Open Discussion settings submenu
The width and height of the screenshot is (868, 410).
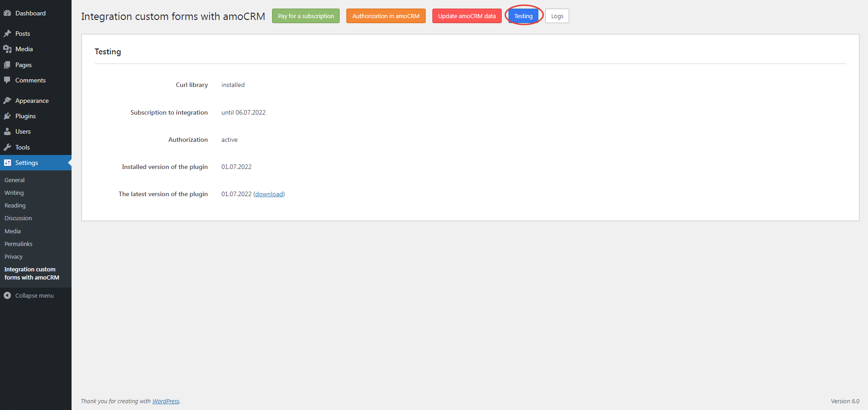pos(18,218)
